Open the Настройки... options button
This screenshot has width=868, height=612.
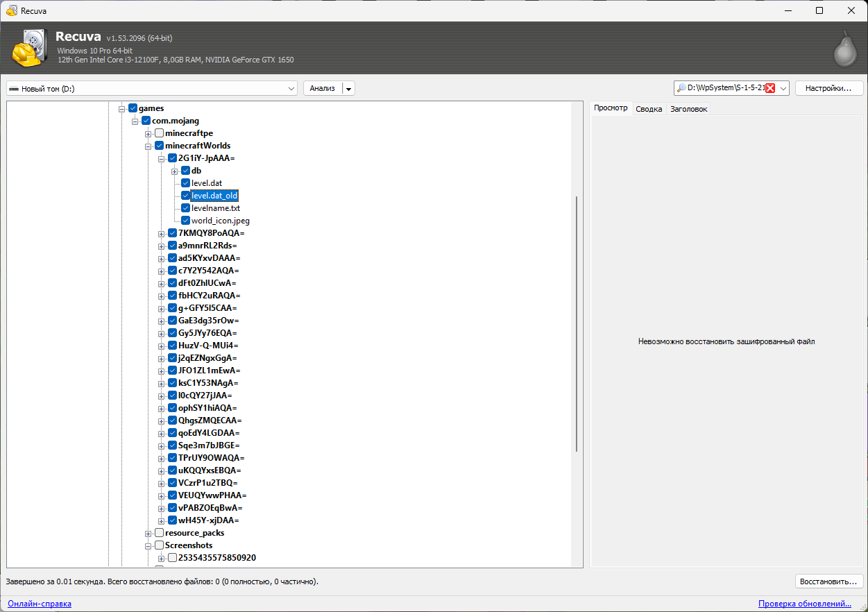point(828,88)
